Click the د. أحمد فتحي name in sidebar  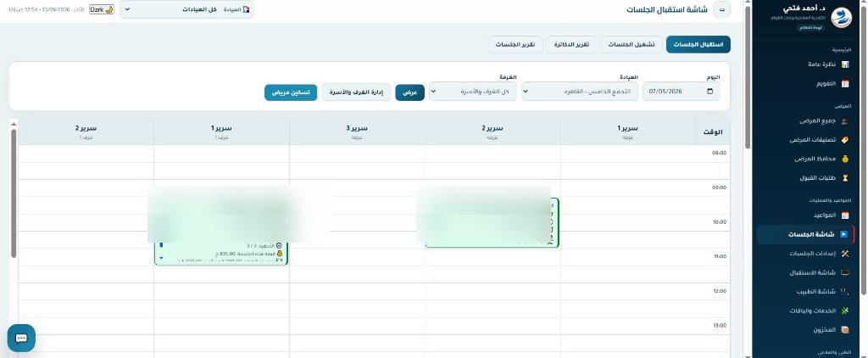[805, 8]
